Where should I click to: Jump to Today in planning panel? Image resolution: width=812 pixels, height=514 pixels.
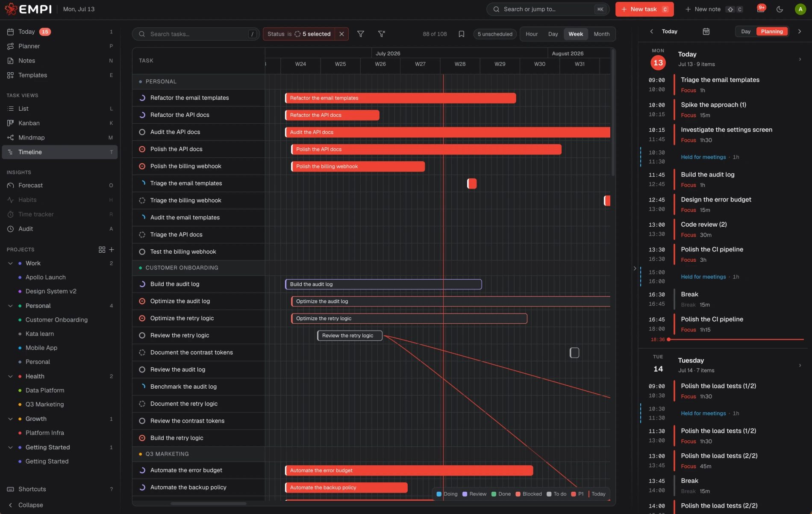click(x=669, y=31)
